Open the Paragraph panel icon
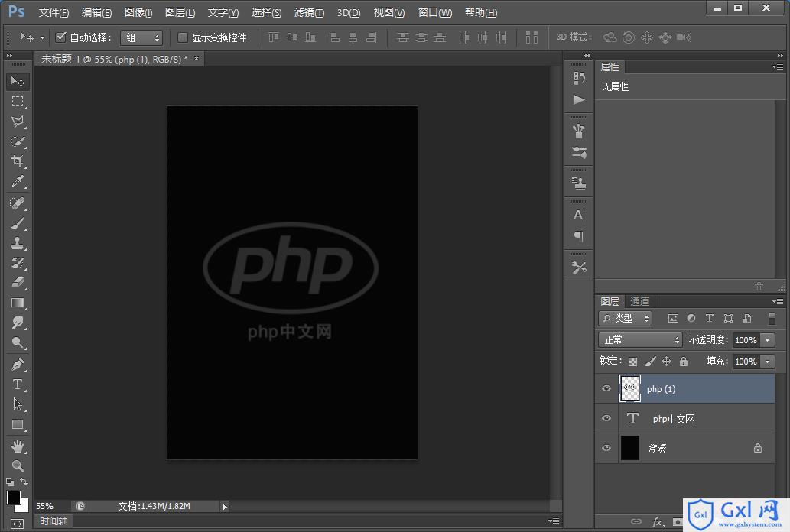 pyautogui.click(x=579, y=237)
